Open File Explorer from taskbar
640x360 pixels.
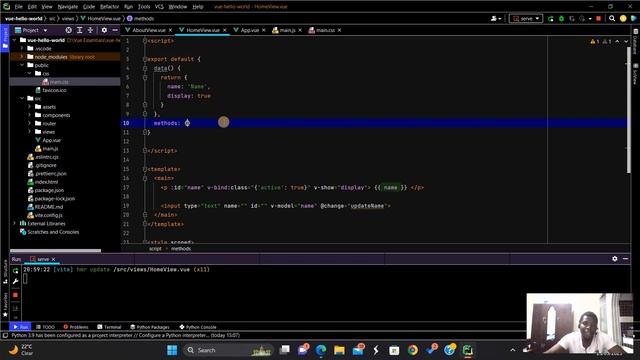tap(339, 350)
